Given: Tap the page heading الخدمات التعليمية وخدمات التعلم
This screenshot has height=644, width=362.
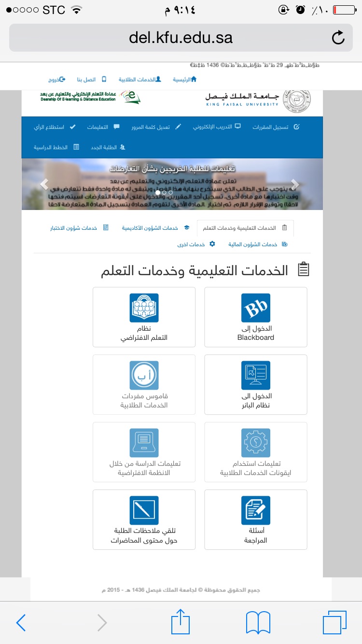Looking at the screenshot, I should click(x=195, y=270).
